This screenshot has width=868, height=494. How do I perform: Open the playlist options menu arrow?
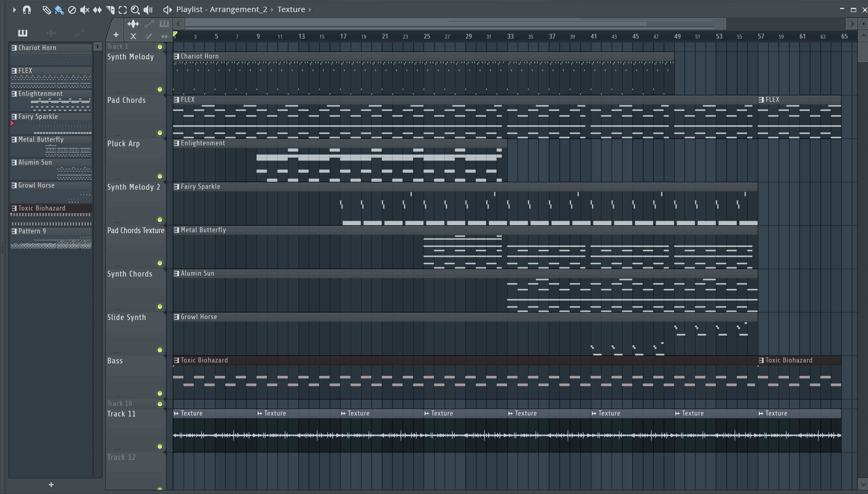[x=14, y=10]
